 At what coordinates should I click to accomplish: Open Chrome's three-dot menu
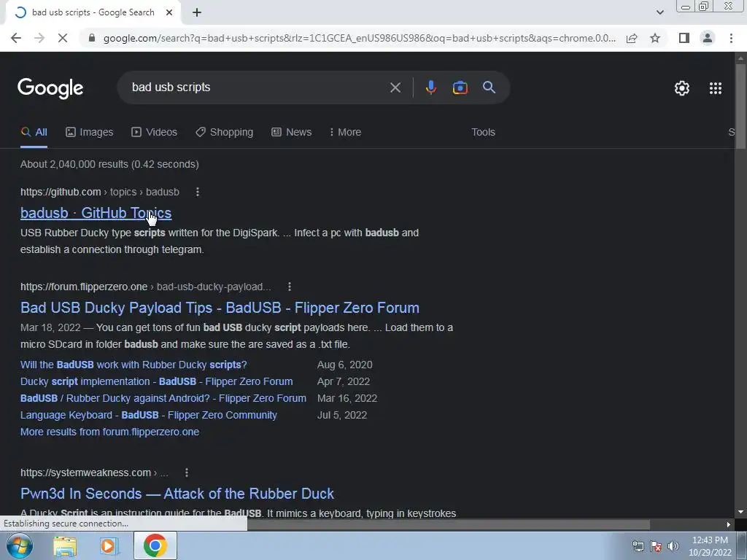pyautogui.click(x=731, y=38)
